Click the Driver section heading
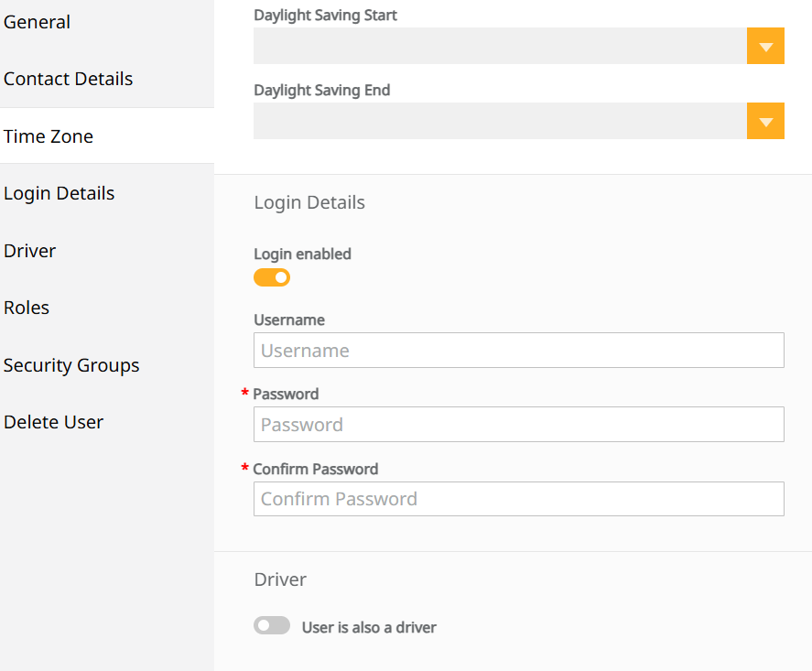This screenshot has height=671, width=812. click(280, 579)
